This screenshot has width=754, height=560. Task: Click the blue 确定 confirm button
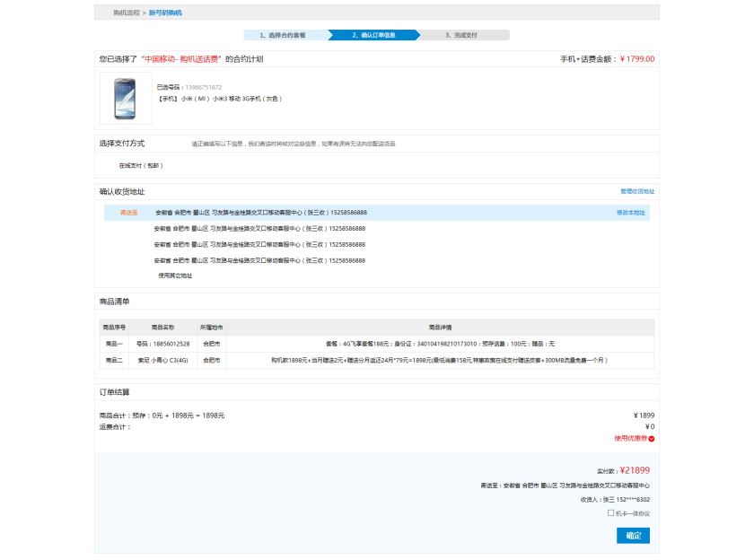coord(634,536)
